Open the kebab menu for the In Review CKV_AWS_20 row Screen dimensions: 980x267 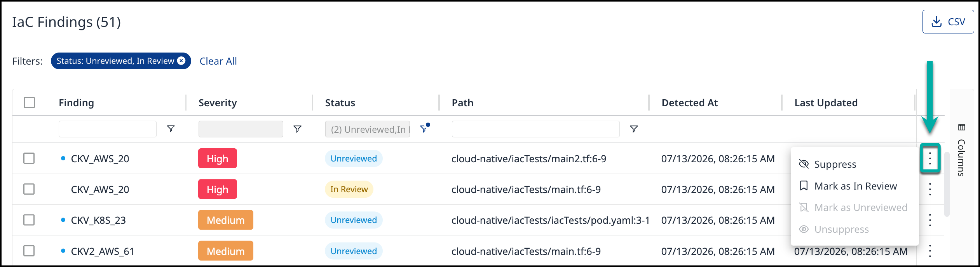click(930, 189)
